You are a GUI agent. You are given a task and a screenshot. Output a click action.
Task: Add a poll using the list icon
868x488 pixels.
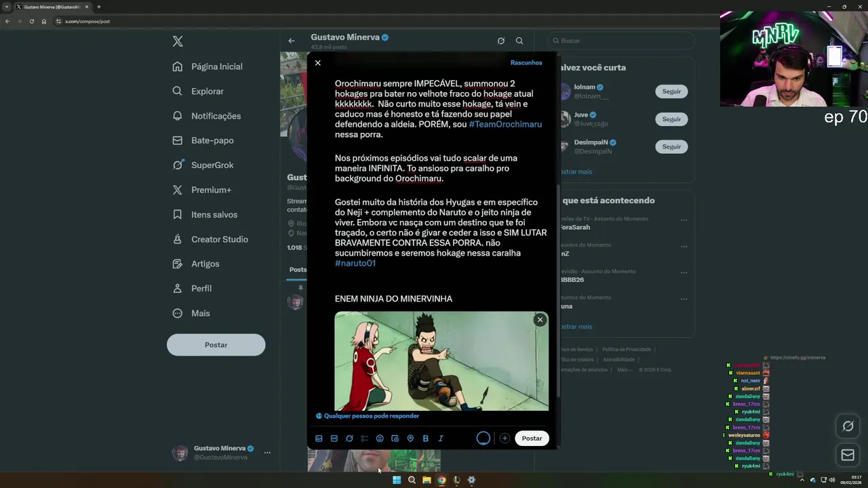365,439
